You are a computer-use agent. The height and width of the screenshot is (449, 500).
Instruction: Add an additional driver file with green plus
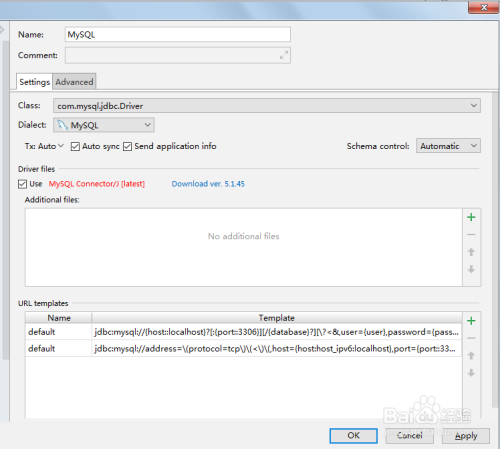[471, 217]
